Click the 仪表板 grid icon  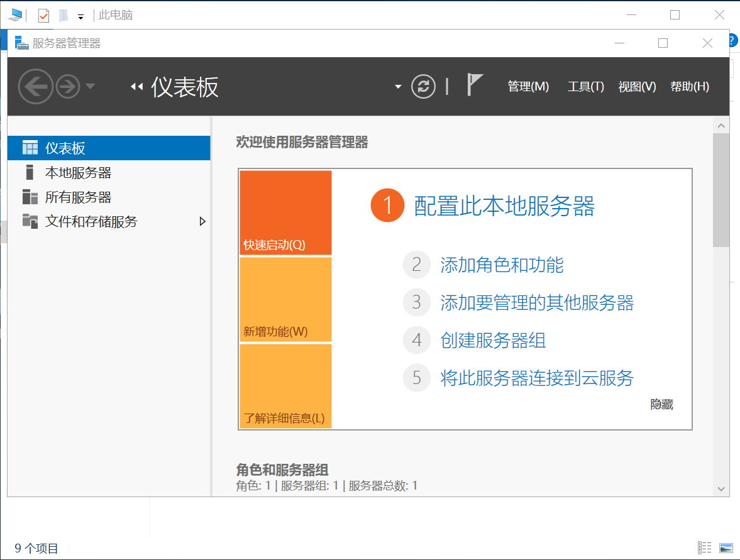[x=30, y=148]
